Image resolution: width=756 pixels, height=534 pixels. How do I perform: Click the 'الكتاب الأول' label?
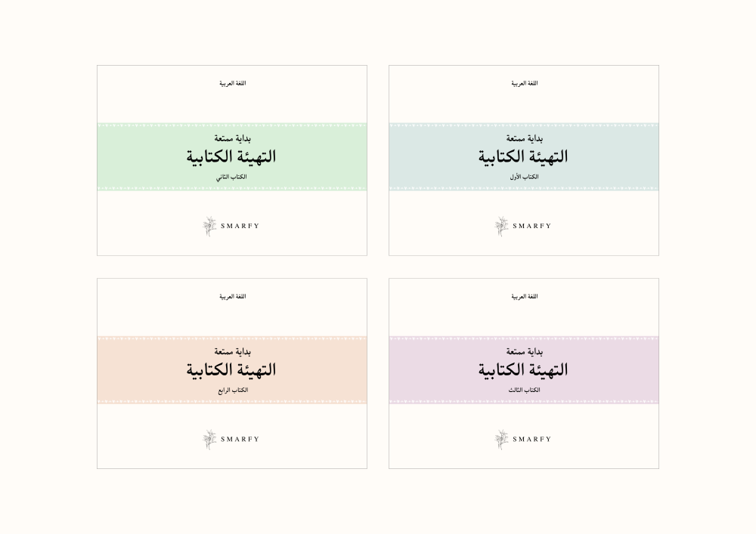tap(524, 177)
